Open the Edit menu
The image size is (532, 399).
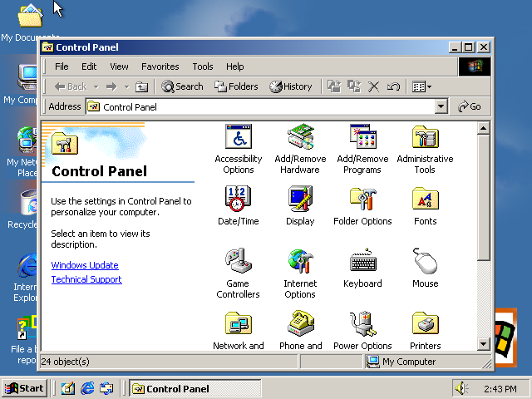pos(89,66)
